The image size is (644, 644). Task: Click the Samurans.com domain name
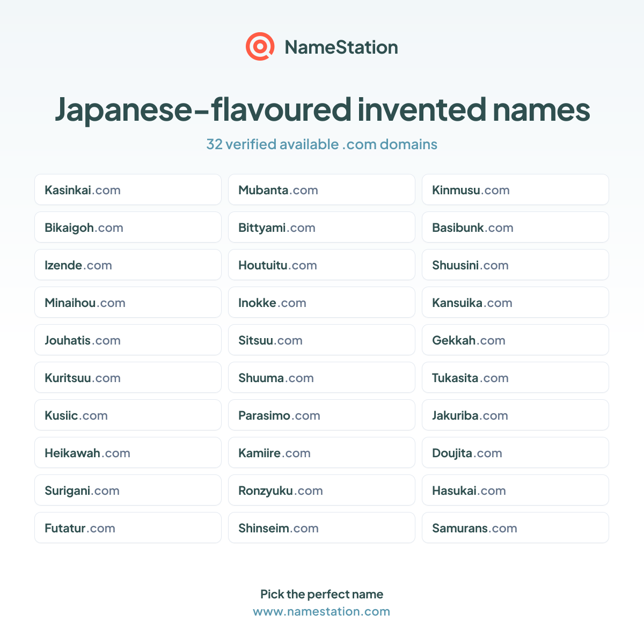474,528
